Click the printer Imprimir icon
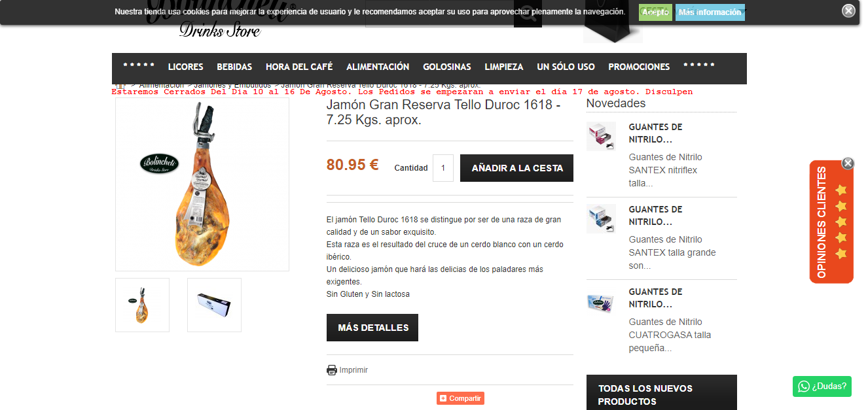This screenshot has width=868, height=410. click(332, 370)
